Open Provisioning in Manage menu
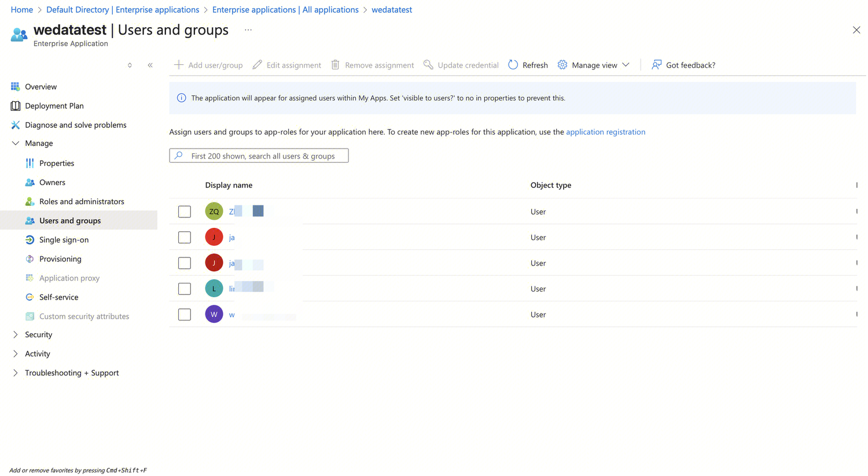The width and height of the screenshot is (868, 476). click(60, 259)
